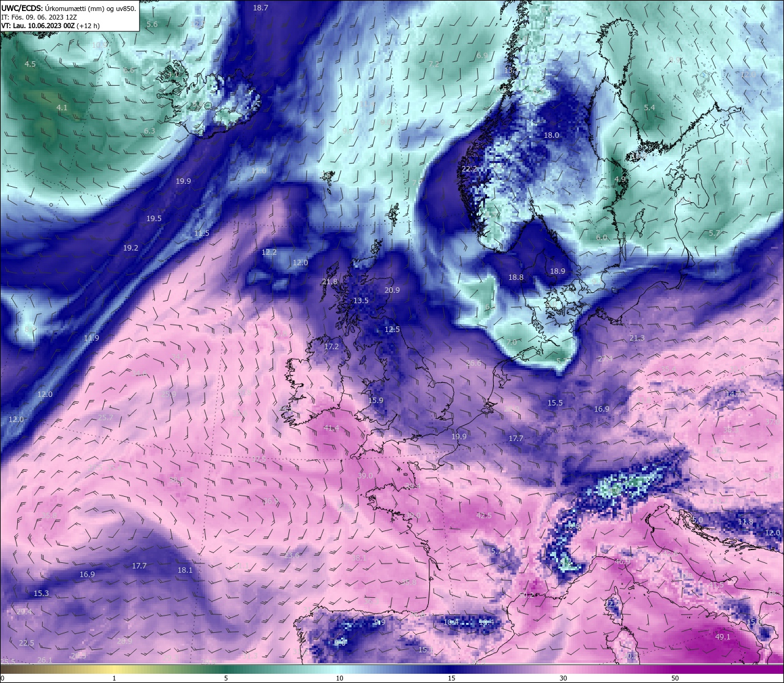
Task: Click the value label 12.2 northwest of Scotland
Action: (269, 252)
